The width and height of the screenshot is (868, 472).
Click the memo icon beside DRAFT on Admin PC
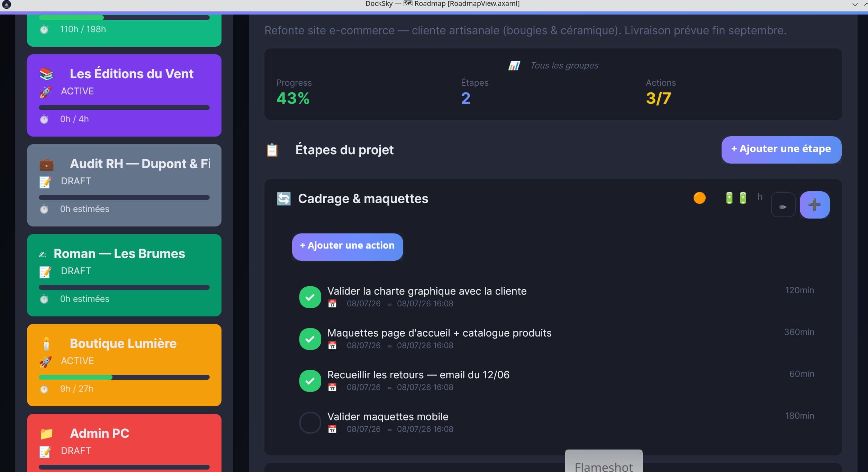coord(45,452)
